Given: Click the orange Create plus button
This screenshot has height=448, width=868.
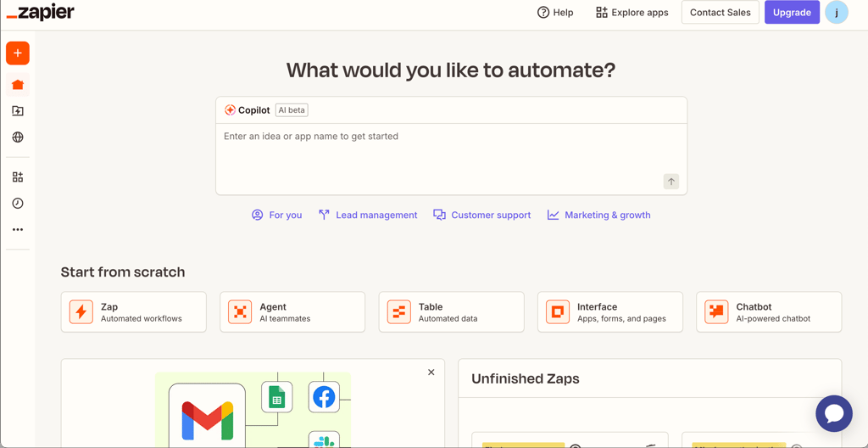Looking at the screenshot, I should (18, 53).
